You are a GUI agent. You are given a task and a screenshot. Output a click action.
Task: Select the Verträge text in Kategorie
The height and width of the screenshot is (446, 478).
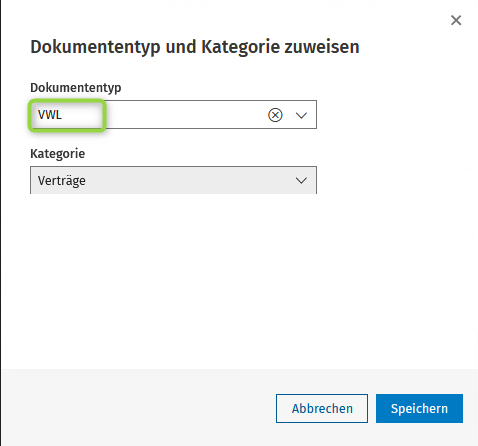click(x=62, y=181)
